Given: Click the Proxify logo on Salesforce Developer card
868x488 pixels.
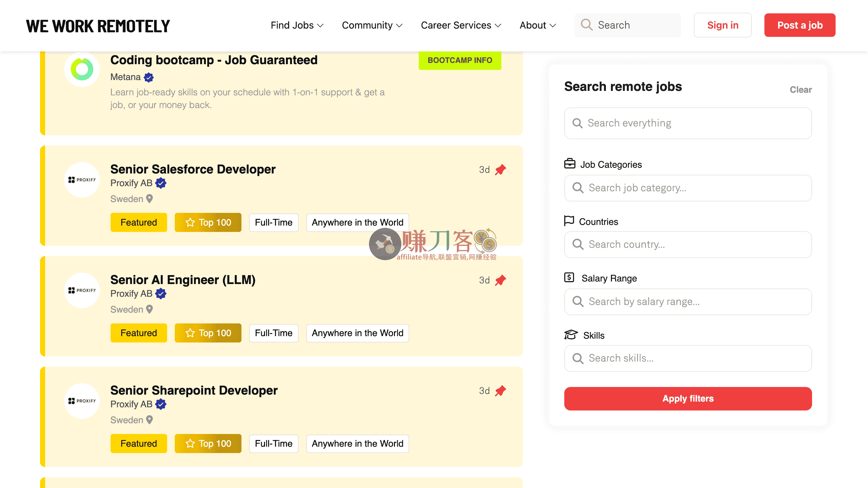Looking at the screenshot, I should 82,180.
